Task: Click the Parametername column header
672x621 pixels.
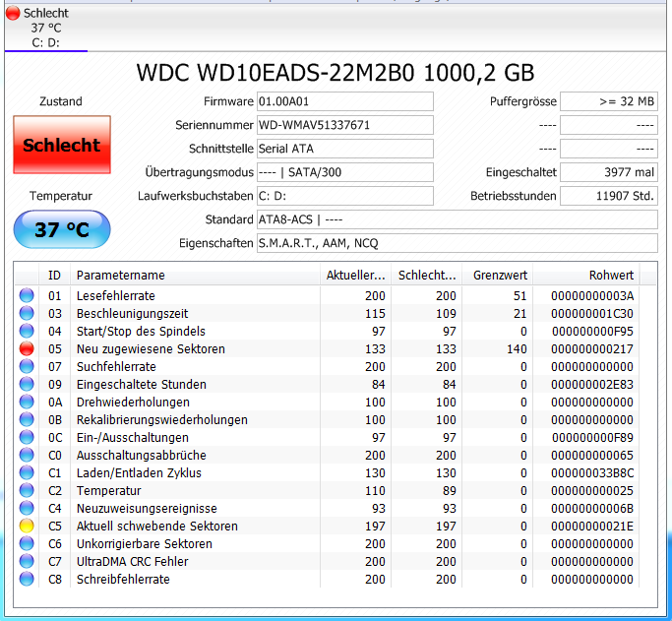Action: pyautogui.click(x=195, y=276)
